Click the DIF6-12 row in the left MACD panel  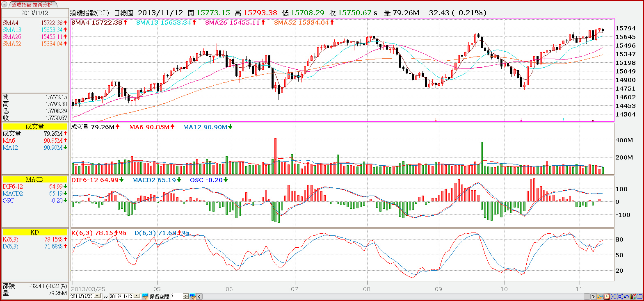(x=34, y=187)
